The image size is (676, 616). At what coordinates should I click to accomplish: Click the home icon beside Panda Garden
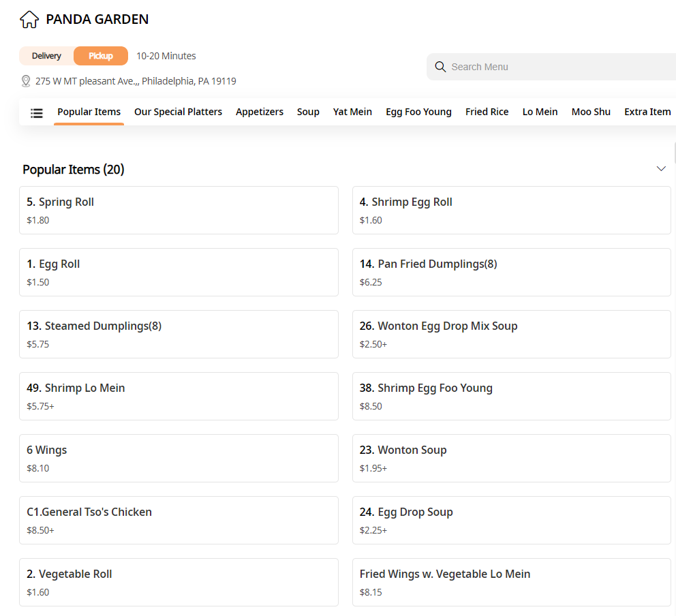pos(29,20)
